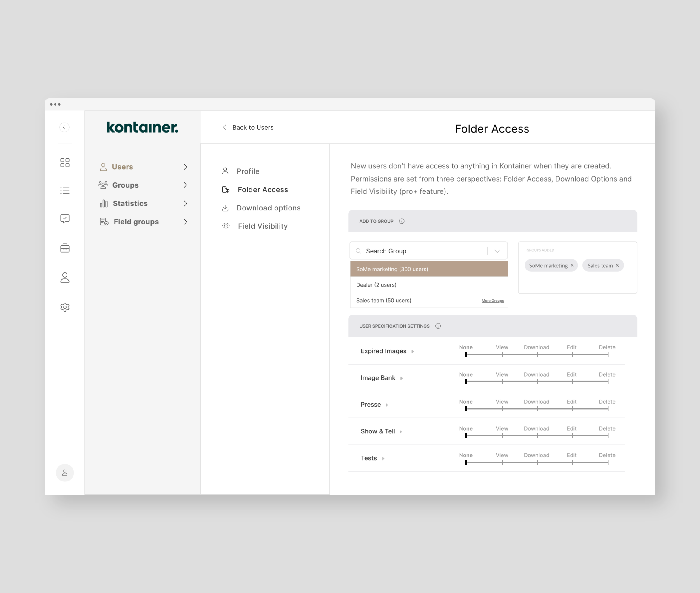Click info icon next to Add to Group
The image size is (700, 593).
click(402, 221)
